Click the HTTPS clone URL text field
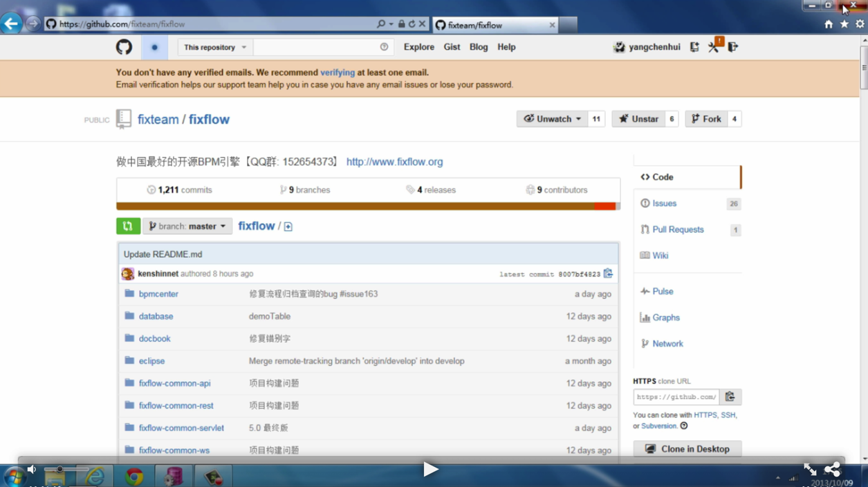This screenshot has height=487, width=868. (676, 397)
